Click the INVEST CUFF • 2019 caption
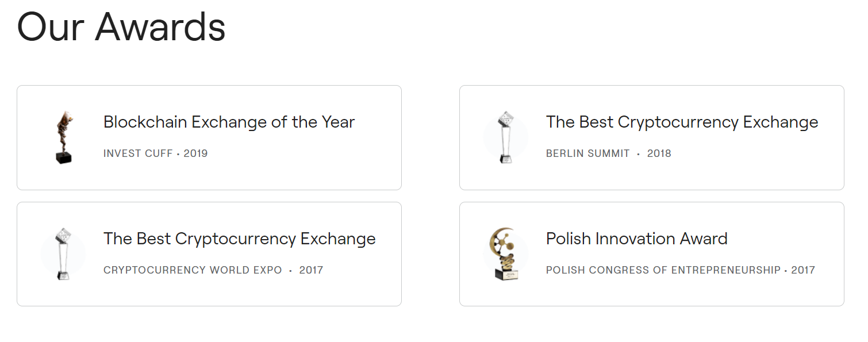The height and width of the screenshot is (342, 868). [155, 153]
